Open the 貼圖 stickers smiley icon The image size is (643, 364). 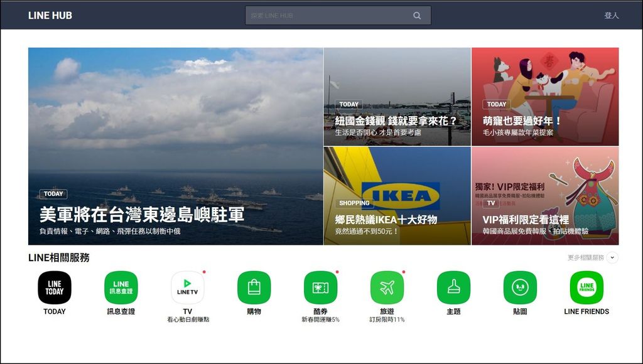click(x=520, y=287)
